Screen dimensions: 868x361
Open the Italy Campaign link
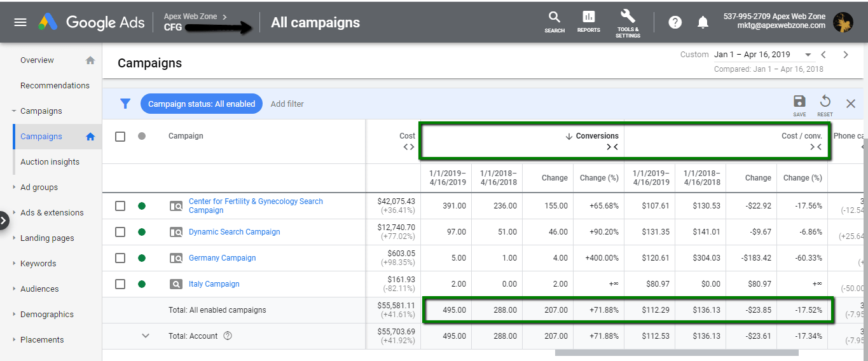(x=214, y=284)
